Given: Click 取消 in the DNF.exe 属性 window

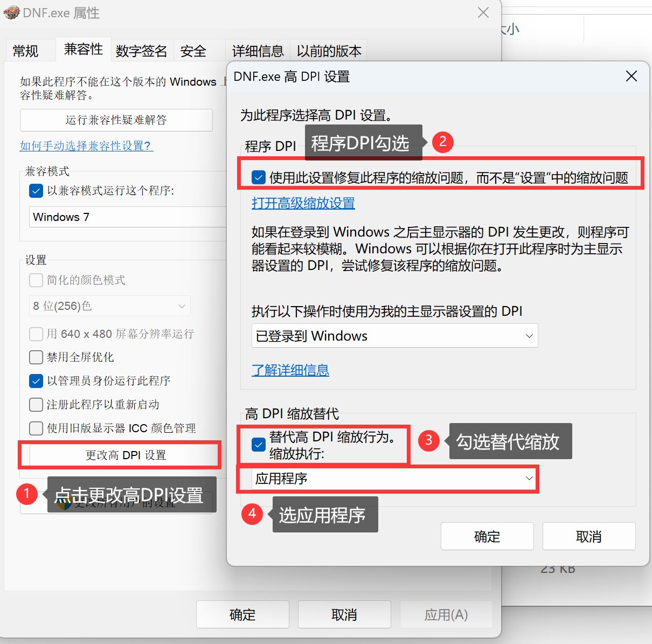Looking at the screenshot, I should click(344, 615).
